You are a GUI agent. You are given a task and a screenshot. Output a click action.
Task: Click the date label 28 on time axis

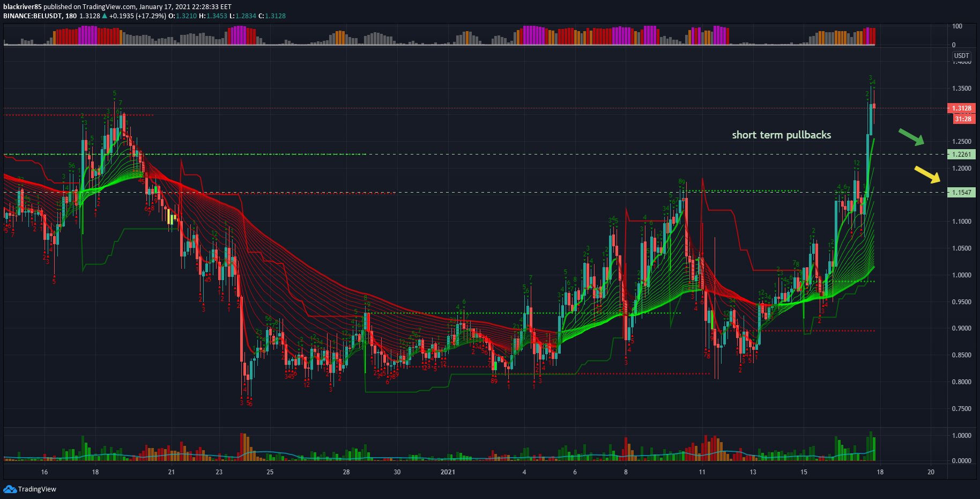(x=346, y=472)
